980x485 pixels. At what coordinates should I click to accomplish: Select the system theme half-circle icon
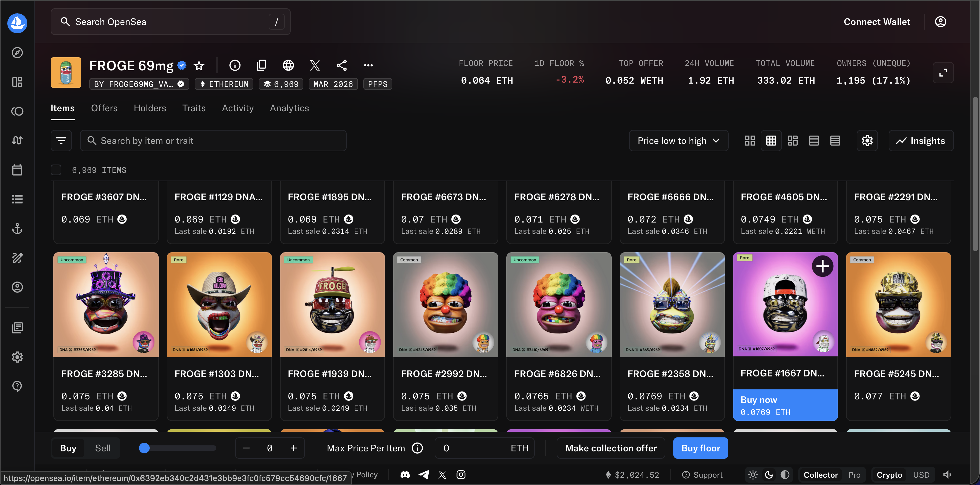pyautogui.click(x=785, y=475)
